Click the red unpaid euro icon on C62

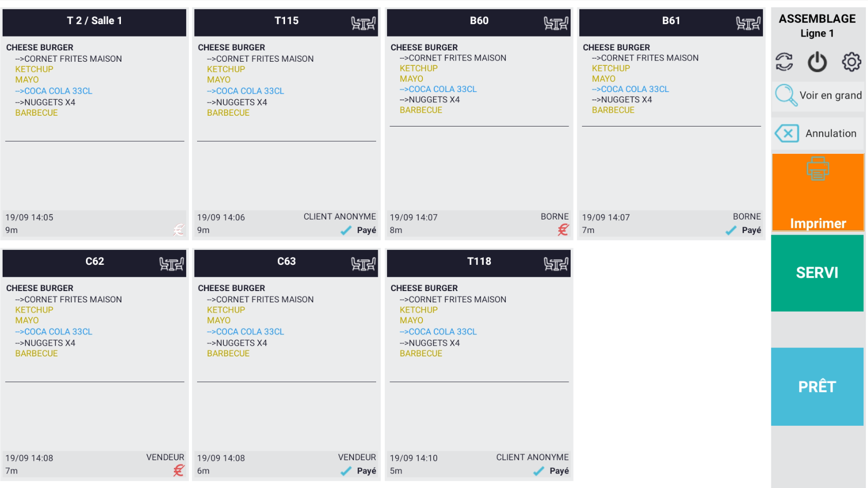click(179, 471)
